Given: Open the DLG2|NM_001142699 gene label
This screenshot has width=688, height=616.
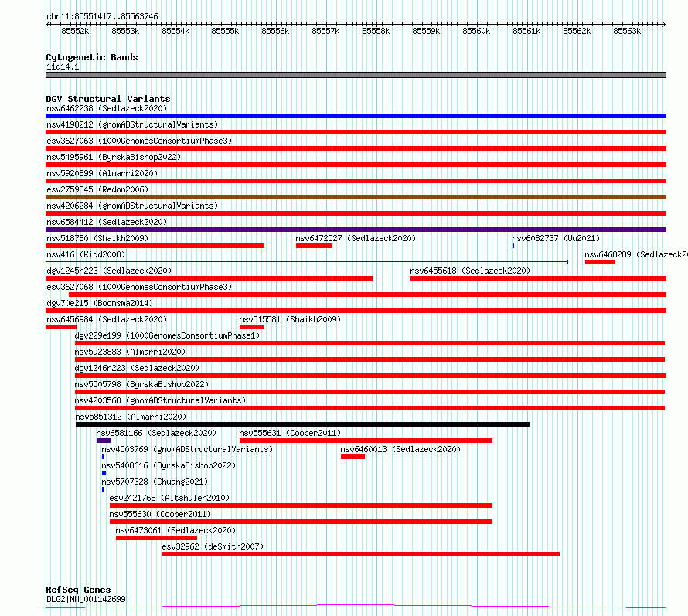Looking at the screenshot, I should point(86,599).
